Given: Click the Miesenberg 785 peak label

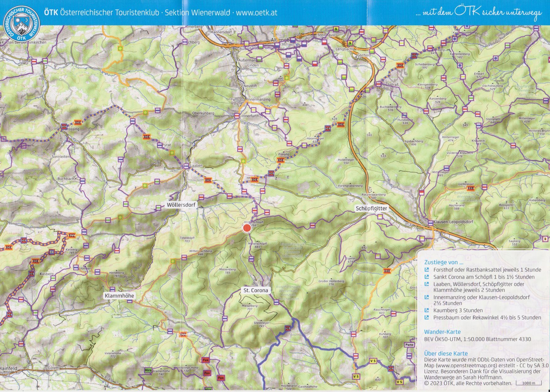Looking at the screenshot, I should tap(227, 271).
